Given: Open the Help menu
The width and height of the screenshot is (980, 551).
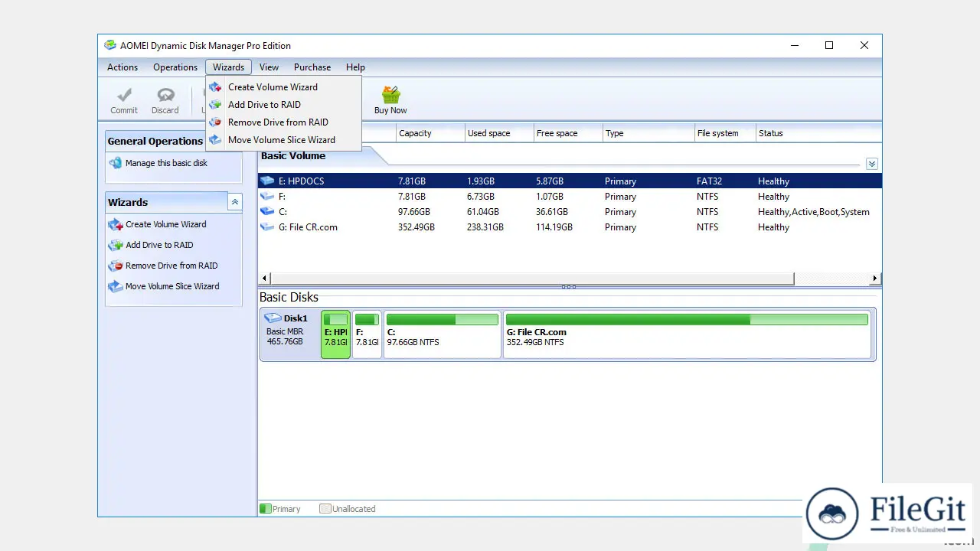Looking at the screenshot, I should [355, 67].
